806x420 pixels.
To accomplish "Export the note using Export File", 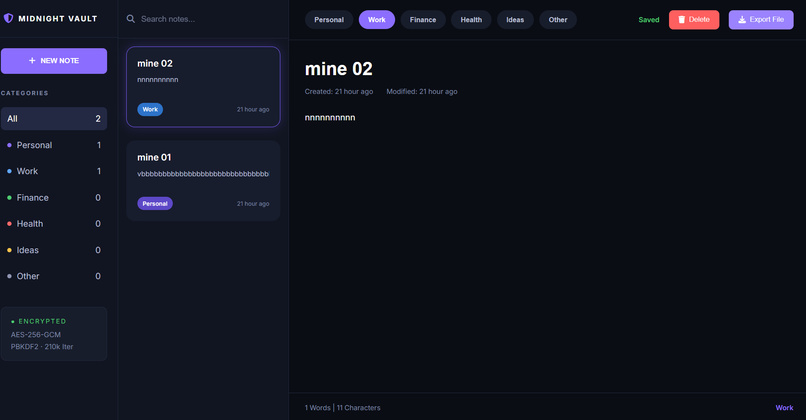I will tap(761, 20).
